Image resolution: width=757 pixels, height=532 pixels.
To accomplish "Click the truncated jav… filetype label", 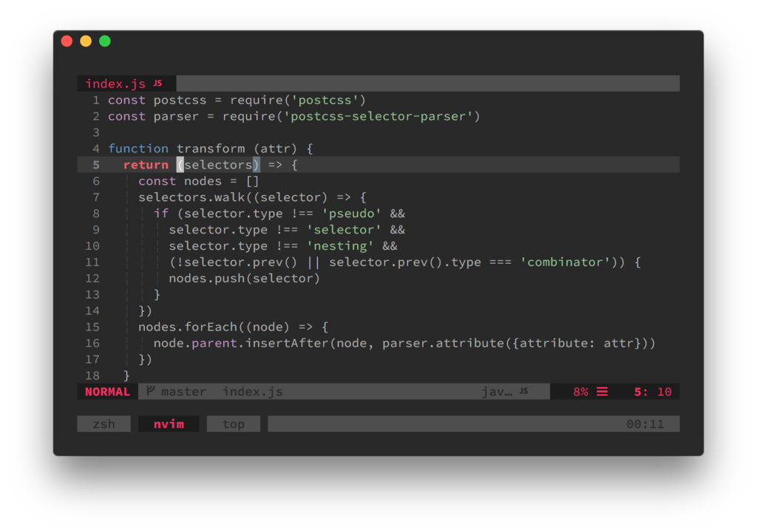I will click(497, 392).
